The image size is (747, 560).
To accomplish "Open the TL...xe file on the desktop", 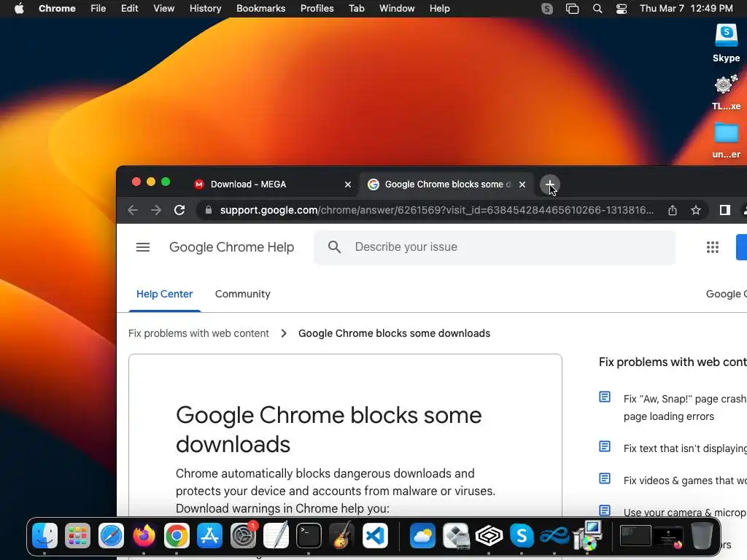I will (x=726, y=92).
